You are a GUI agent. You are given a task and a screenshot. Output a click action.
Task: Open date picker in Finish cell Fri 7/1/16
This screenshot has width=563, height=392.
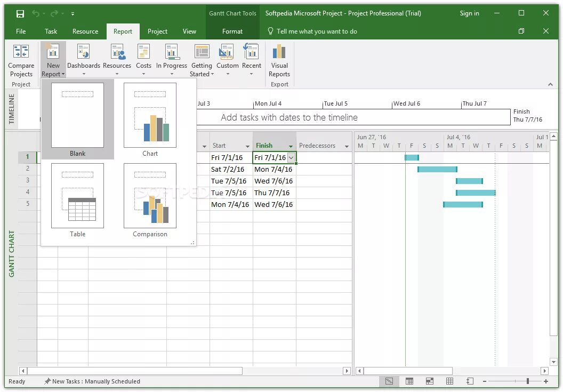291,157
